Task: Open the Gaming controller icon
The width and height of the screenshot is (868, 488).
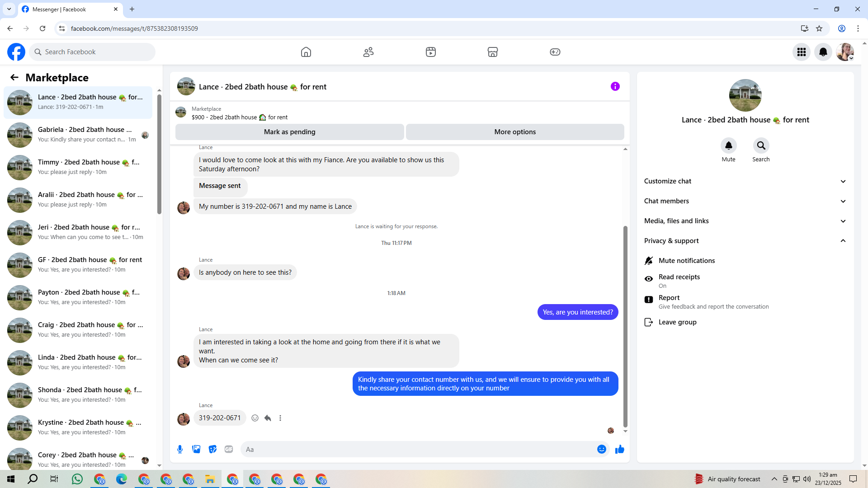Action: tap(555, 52)
